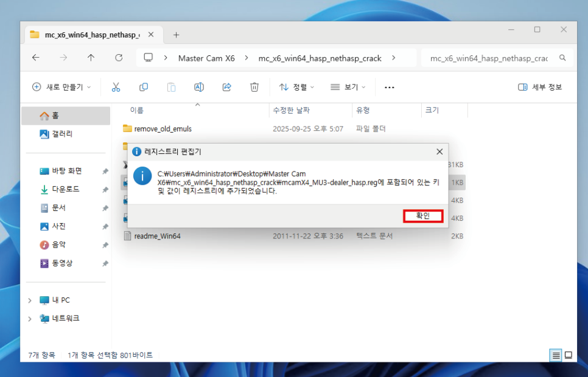Viewport: 588px width, 377px height.
Task: Refresh the current folder view
Action: tap(119, 58)
